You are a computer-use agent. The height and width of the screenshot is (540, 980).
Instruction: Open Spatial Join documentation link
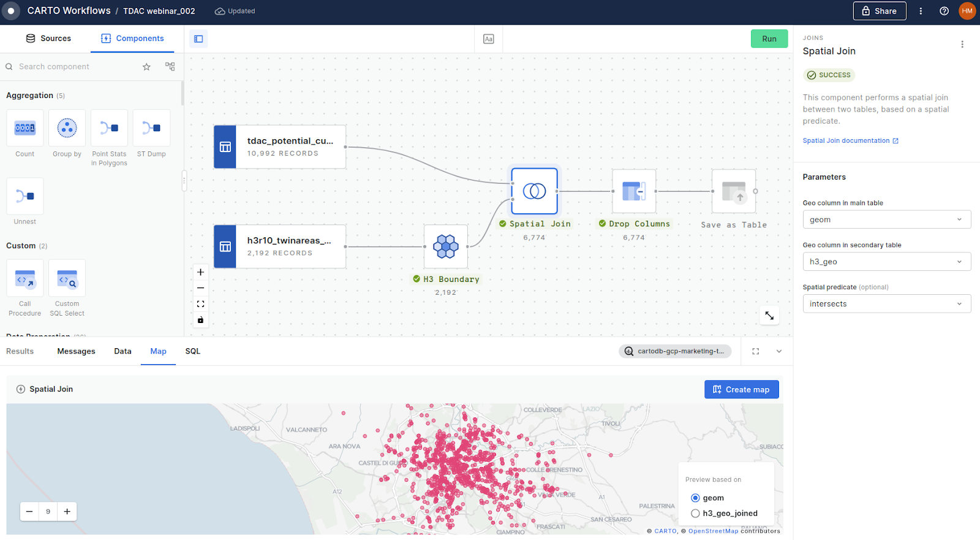pyautogui.click(x=851, y=141)
